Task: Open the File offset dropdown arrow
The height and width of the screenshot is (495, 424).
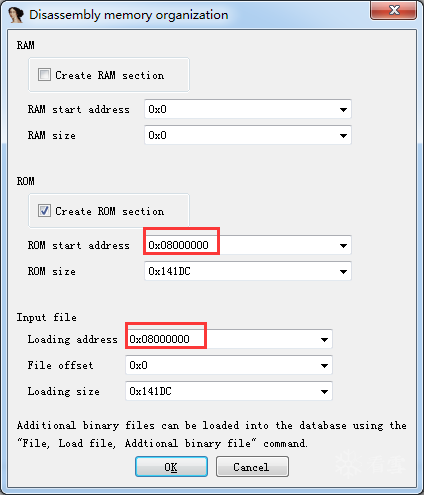Action: 324,365
